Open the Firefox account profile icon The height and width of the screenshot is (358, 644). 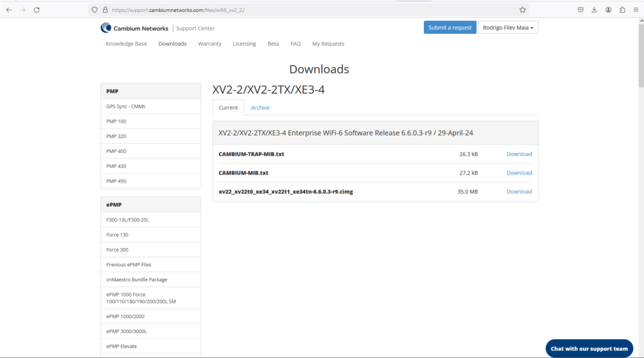pos(609,10)
